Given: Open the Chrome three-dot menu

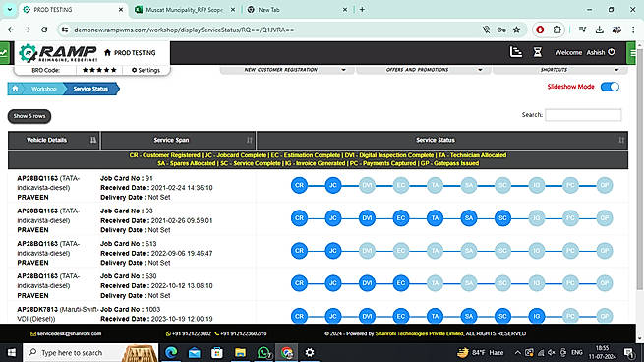Looking at the screenshot, I should click(633, 30).
